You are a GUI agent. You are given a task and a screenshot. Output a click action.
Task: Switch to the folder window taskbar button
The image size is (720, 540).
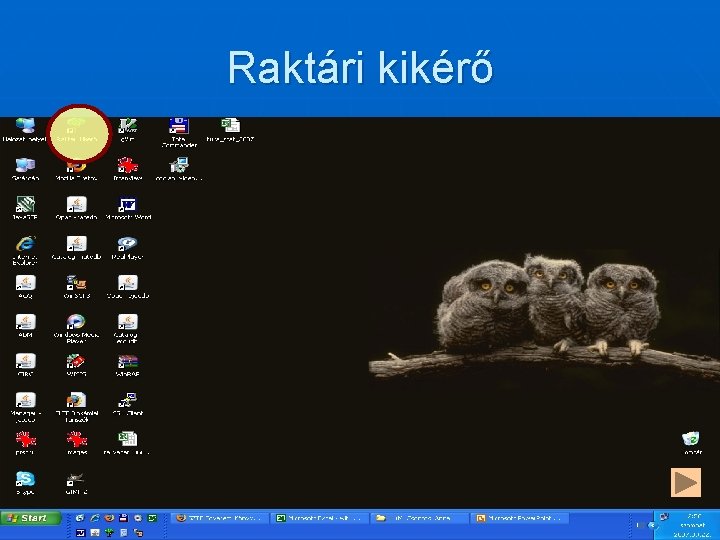point(419,518)
